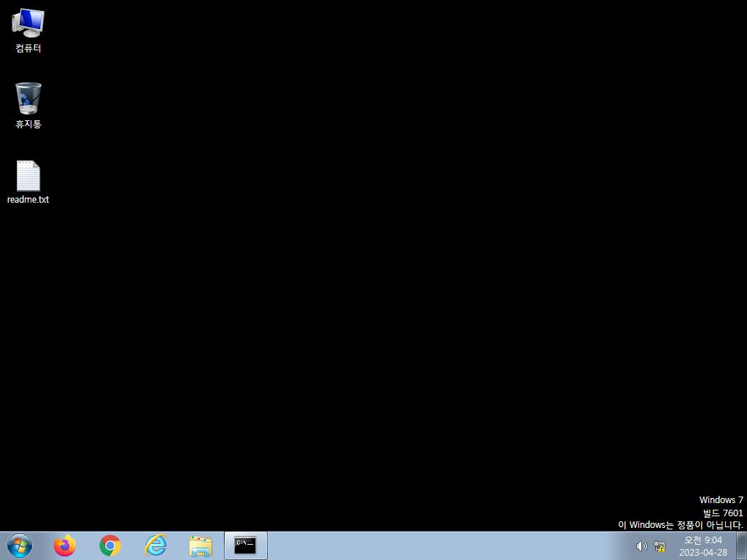Open the network status tray icon
The height and width of the screenshot is (560, 747).
659,546
